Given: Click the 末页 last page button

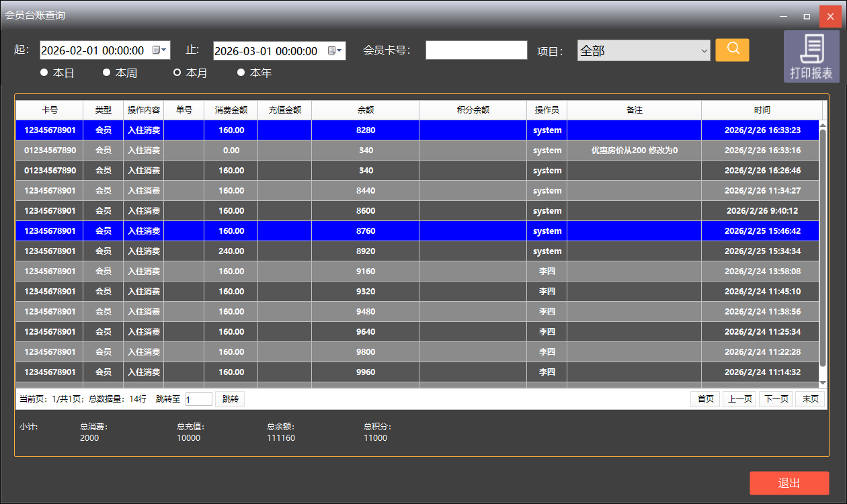Looking at the screenshot, I should click(810, 399).
